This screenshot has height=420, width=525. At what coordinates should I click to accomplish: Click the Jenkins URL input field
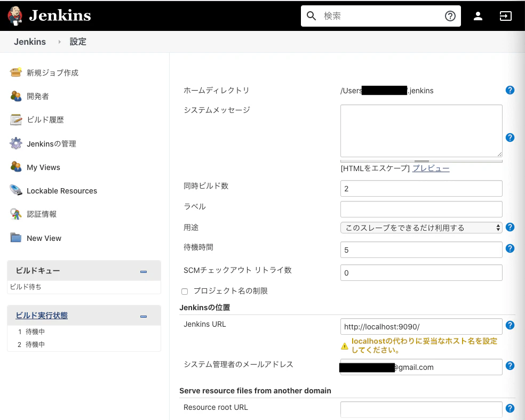coord(421,327)
